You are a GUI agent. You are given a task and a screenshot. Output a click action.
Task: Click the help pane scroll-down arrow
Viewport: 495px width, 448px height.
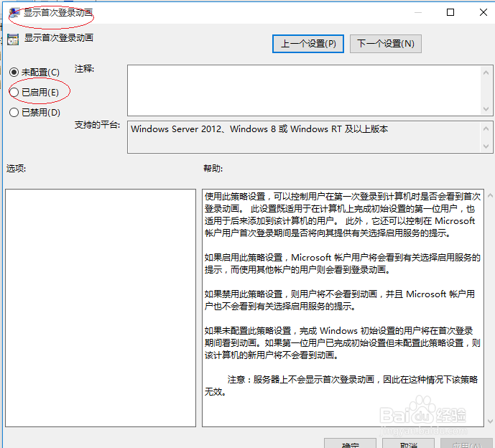(x=490, y=421)
